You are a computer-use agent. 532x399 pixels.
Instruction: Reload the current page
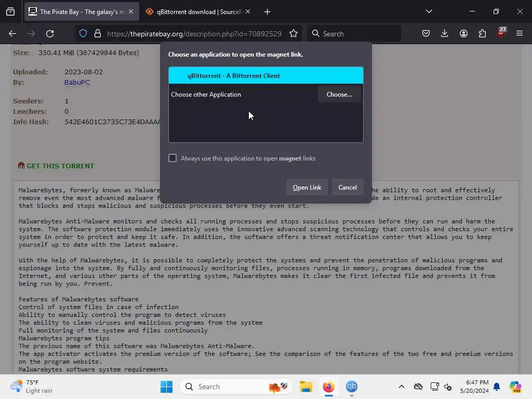click(50, 34)
